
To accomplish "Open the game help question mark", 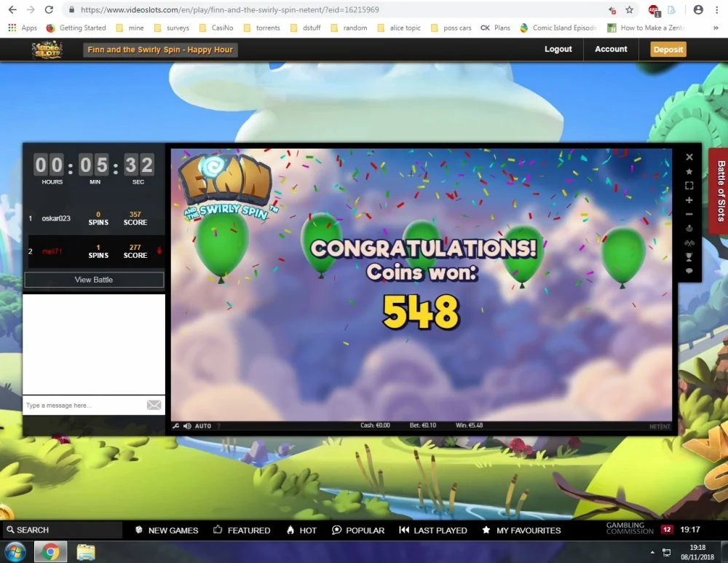I will click(218, 426).
